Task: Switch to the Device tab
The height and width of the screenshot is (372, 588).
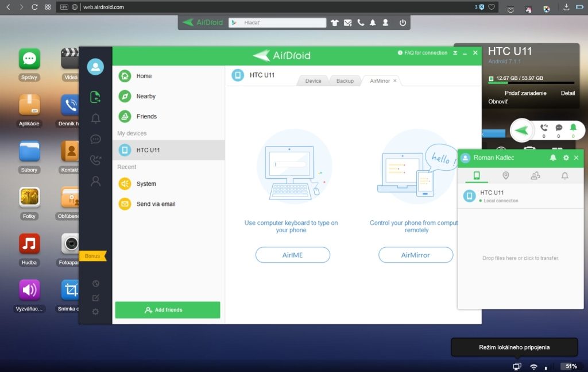Action: point(313,81)
